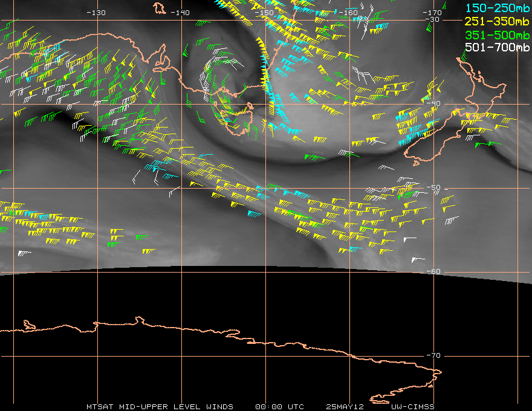The width and height of the screenshot is (532, 411).
Task: Click the UW-CIMSS credit text
Action: (412, 407)
